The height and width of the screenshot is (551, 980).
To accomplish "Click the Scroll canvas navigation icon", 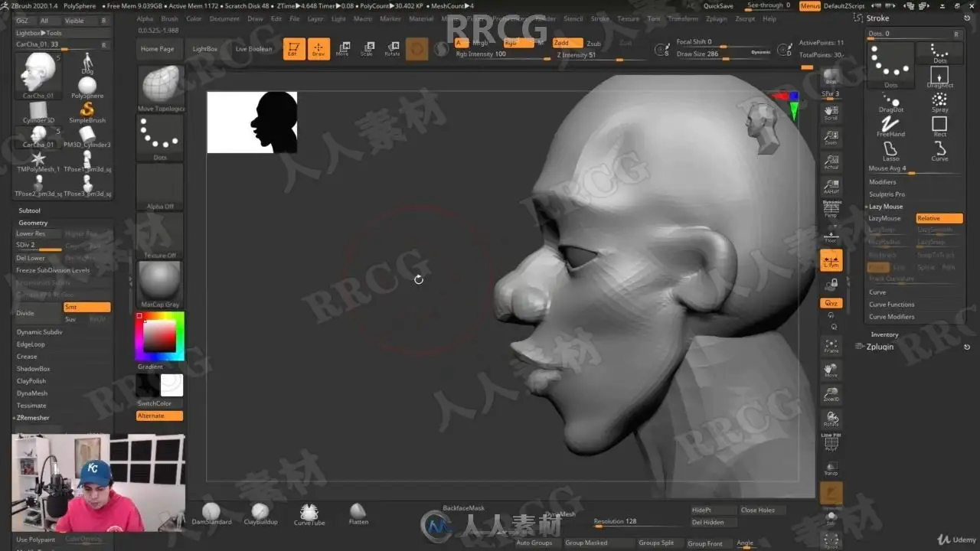I will pyautogui.click(x=831, y=112).
